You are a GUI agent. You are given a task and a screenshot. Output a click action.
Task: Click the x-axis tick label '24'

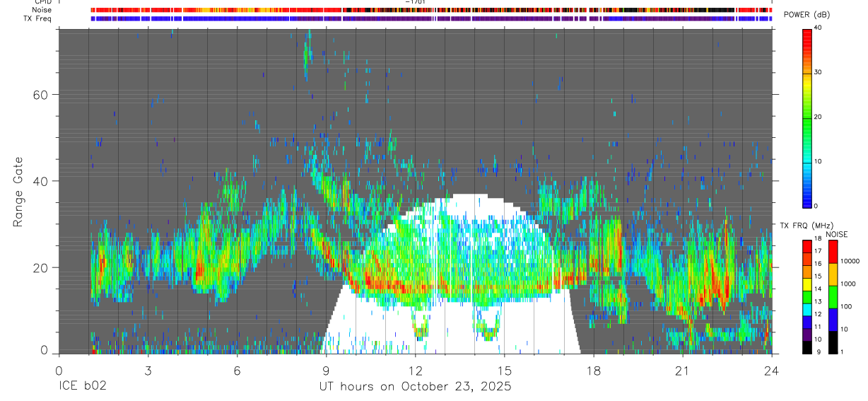(772, 370)
